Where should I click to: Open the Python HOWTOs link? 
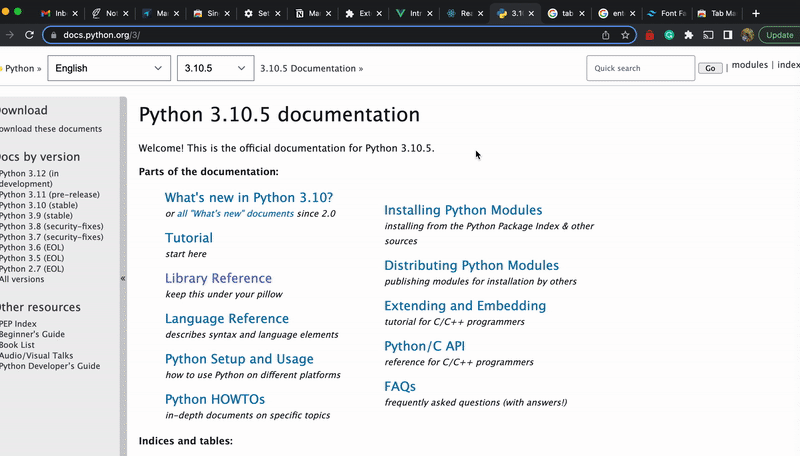point(215,399)
